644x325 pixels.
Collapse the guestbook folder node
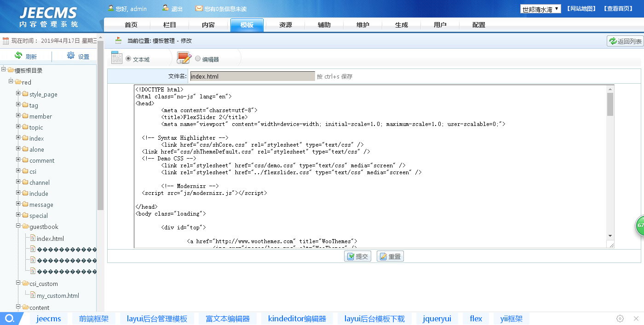click(x=18, y=226)
